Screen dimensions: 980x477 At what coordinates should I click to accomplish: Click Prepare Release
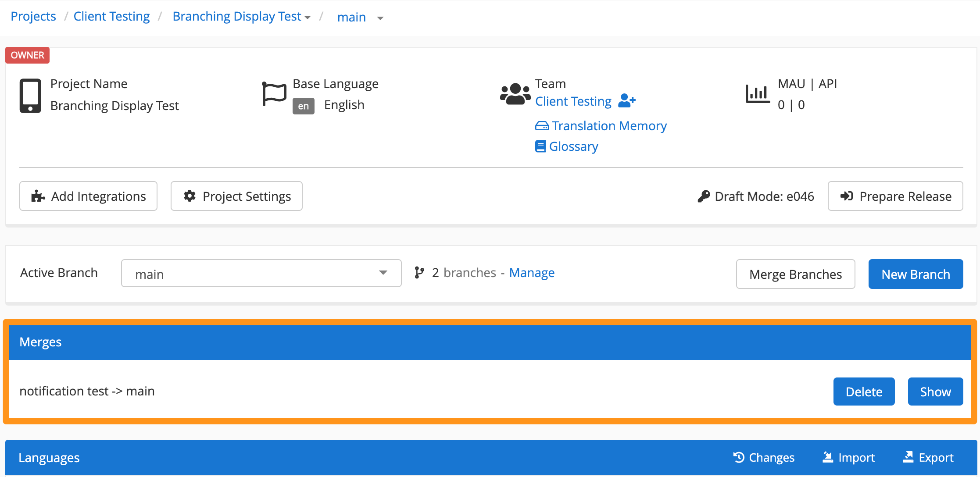click(895, 196)
